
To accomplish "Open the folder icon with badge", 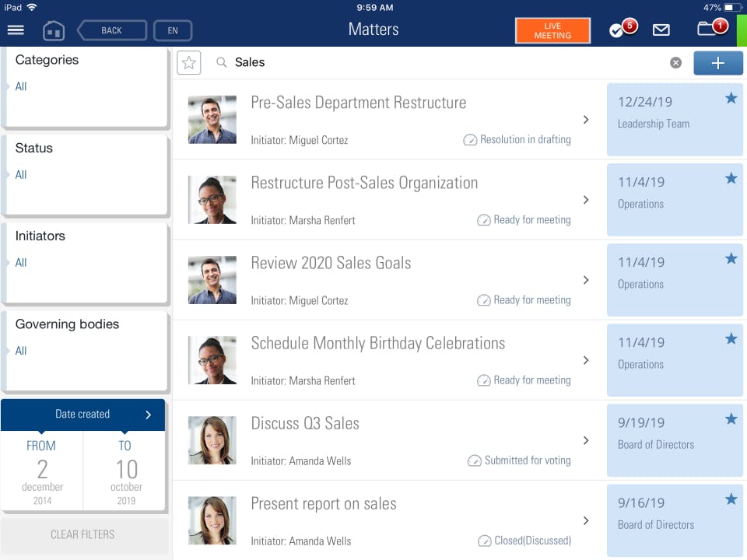I will point(710,30).
